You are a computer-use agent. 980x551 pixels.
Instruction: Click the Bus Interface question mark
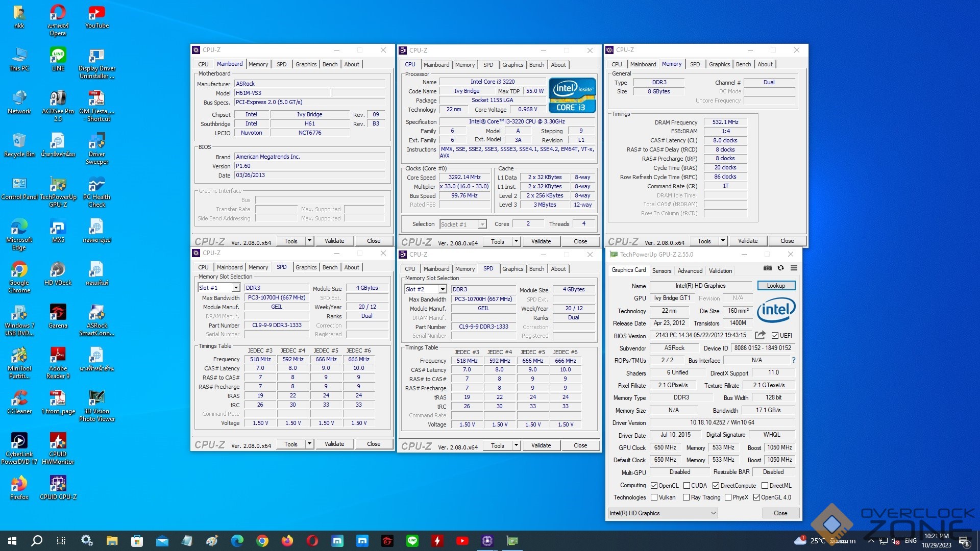point(793,360)
